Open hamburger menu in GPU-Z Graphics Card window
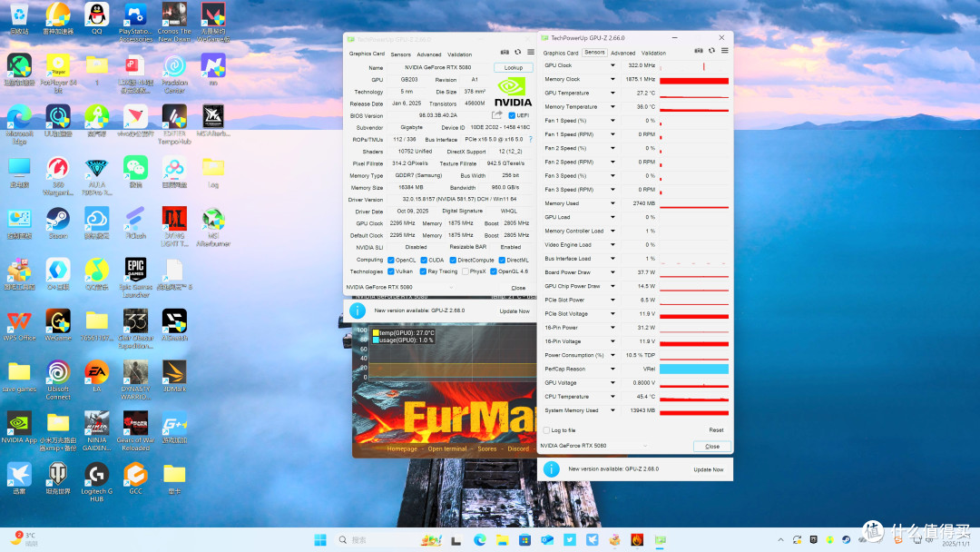This screenshot has height=552, width=980. tap(531, 53)
